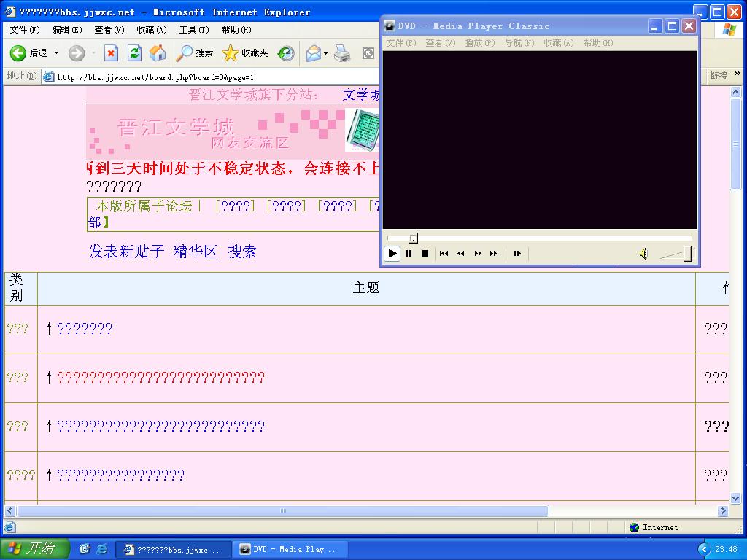
Task: Open IE 编辑(E) menu
Action: tap(66, 29)
